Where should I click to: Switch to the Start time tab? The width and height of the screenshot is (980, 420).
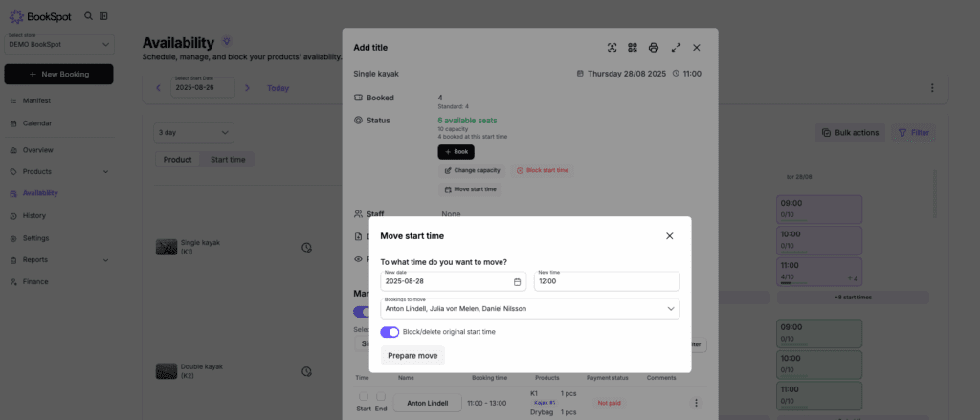click(x=228, y=160)
